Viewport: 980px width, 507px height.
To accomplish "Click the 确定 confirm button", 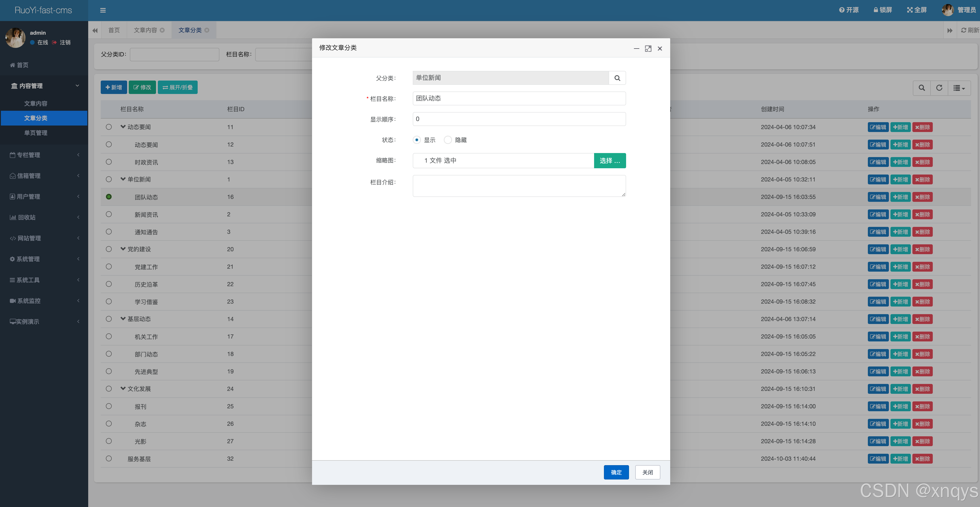I will 616,472.
